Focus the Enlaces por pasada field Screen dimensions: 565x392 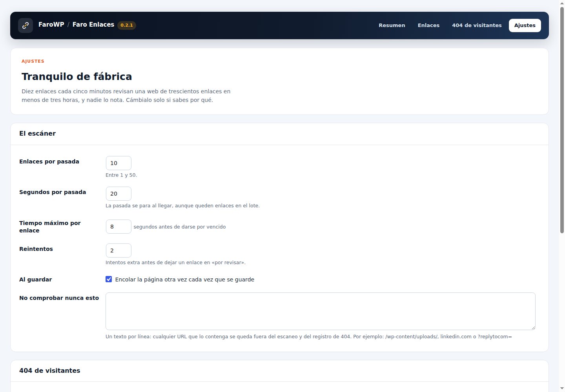[118, 163]
